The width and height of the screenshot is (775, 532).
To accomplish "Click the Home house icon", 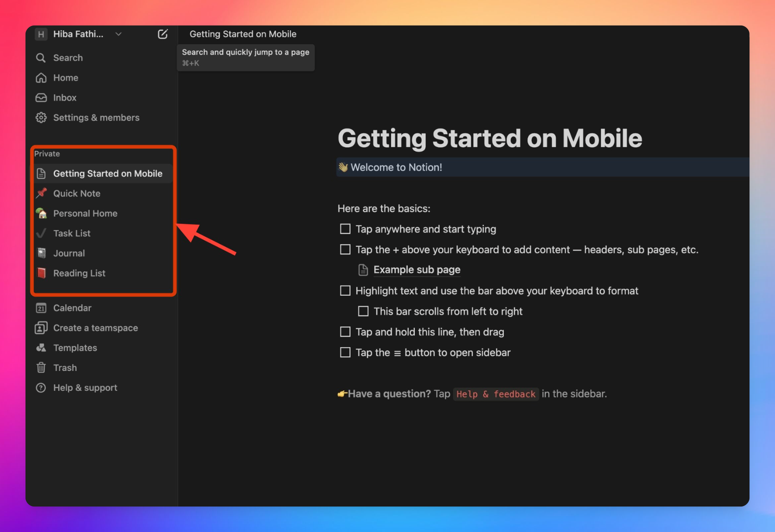I will click(41, 77).
